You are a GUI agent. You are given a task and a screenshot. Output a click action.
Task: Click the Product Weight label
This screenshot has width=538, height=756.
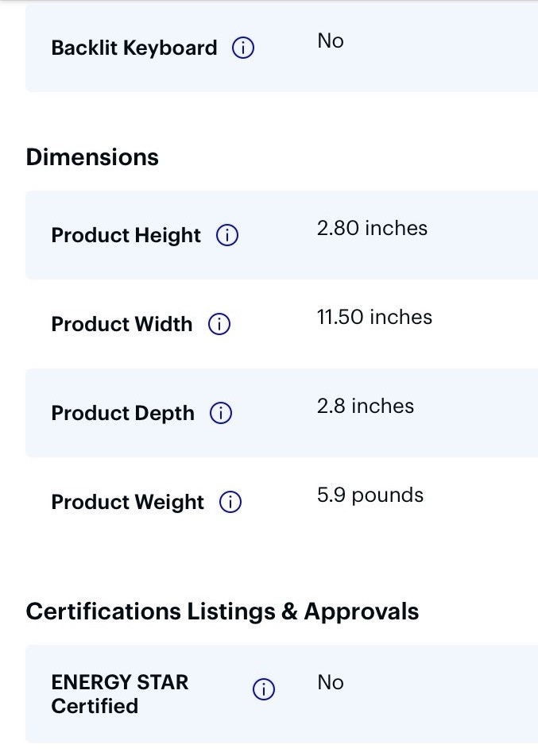point(127,502)
